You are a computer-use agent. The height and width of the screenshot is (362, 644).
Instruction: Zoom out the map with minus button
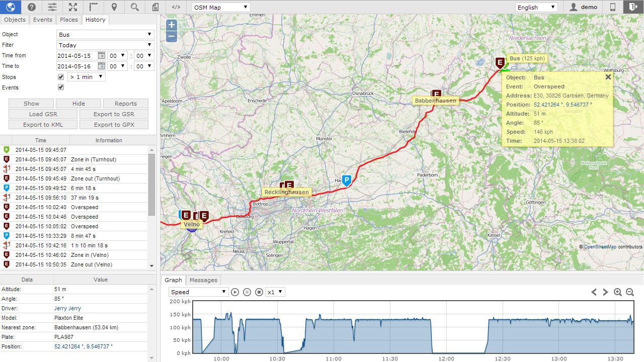pos(172,36)
